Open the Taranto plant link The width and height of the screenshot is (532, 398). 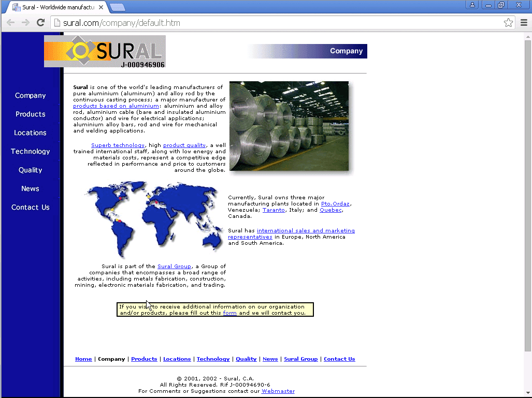[x=274, y=210]
